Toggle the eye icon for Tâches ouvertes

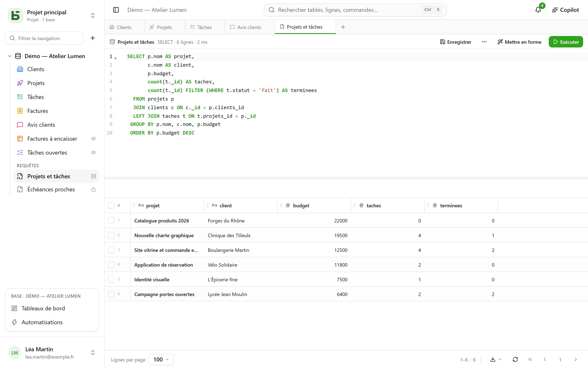point(93,152)
